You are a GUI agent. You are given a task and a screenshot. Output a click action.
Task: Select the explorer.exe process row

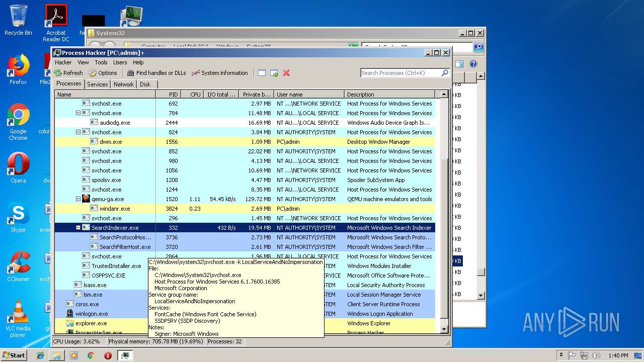coord(245,323)
